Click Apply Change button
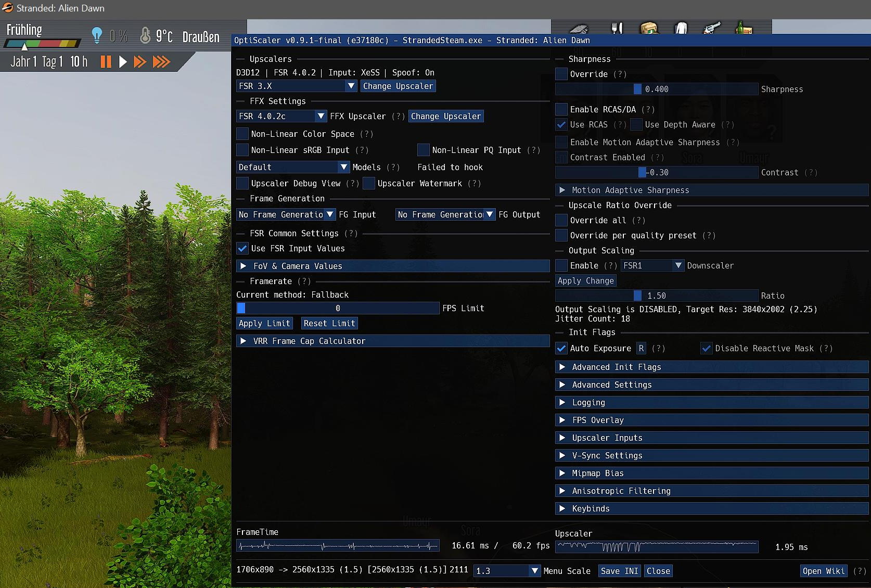This screenshot has height=588, width=871. click(585, 280)
